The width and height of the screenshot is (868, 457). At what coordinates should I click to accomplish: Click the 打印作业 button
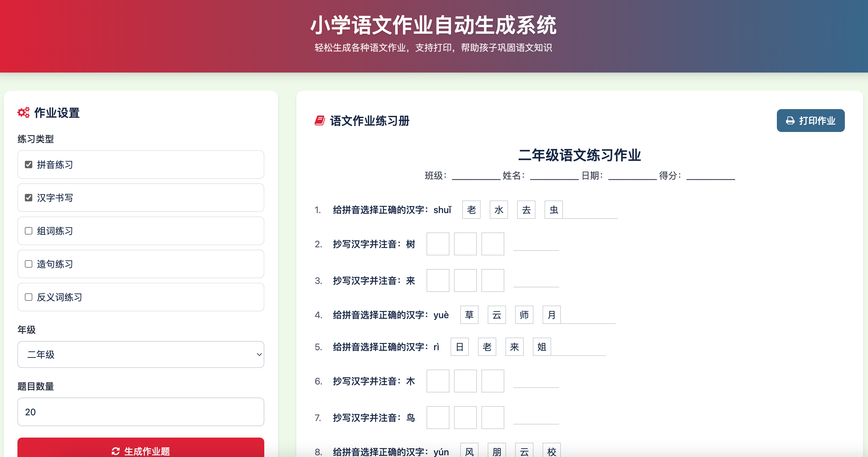pyautogui.click(x=811, y=121)
